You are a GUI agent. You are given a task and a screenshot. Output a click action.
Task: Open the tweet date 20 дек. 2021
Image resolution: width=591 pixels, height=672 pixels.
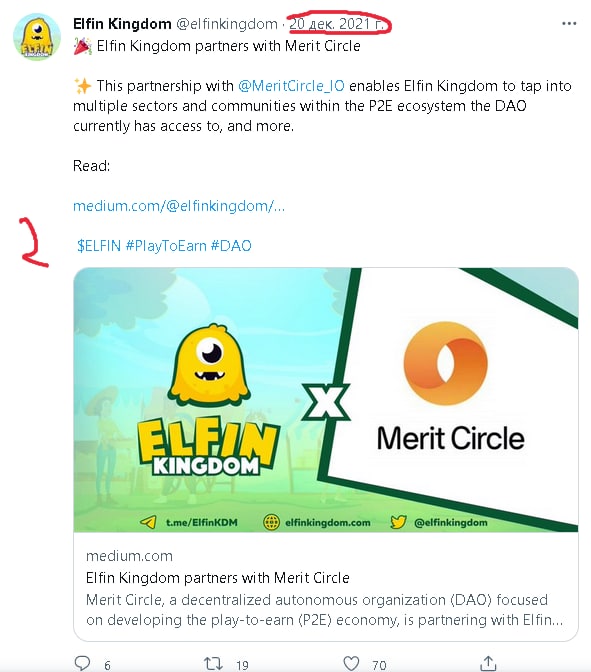tap(336, 24)
